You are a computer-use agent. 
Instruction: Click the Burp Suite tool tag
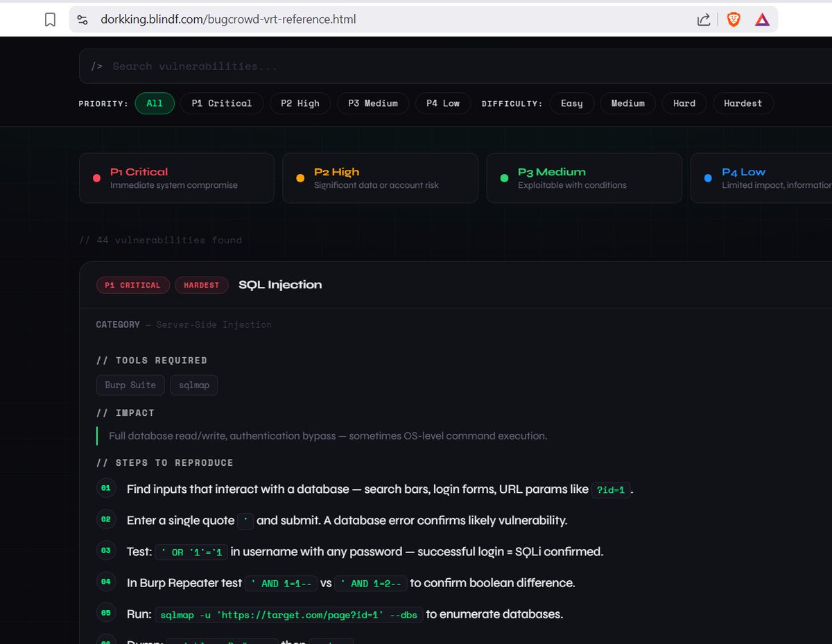130,385
